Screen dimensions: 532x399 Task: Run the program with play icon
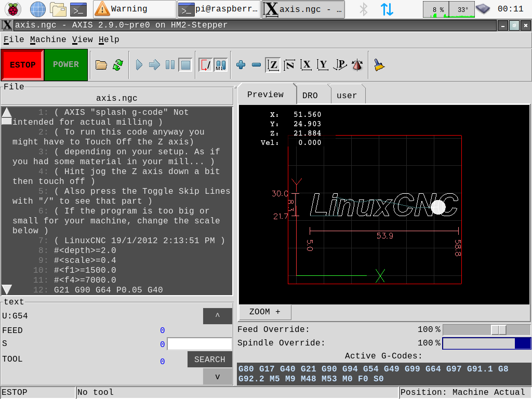tap(139, 65)
